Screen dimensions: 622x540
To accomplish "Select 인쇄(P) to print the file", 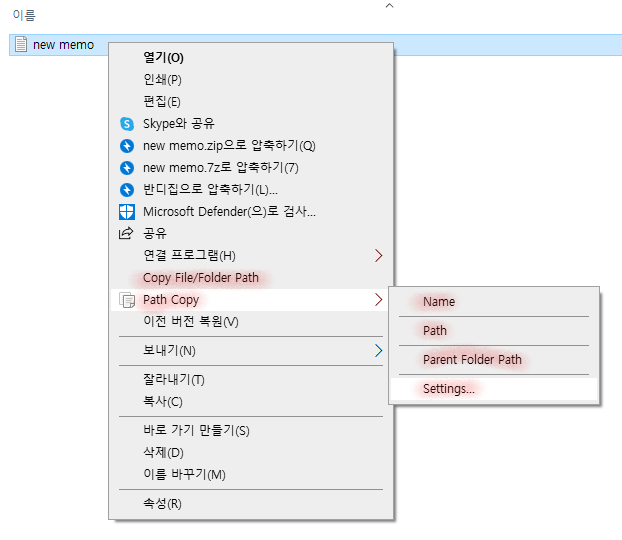I will (x=251, y=80).
